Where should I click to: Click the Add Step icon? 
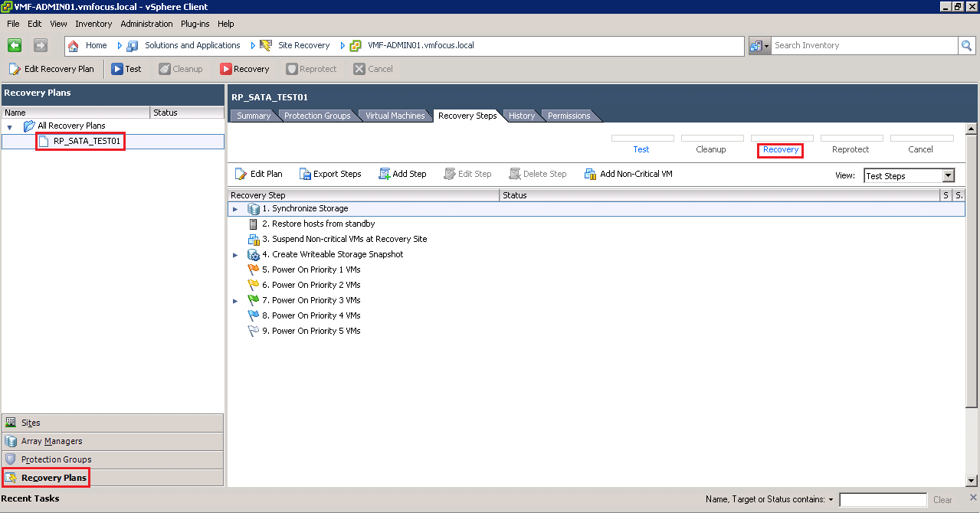tap(385, 174)
